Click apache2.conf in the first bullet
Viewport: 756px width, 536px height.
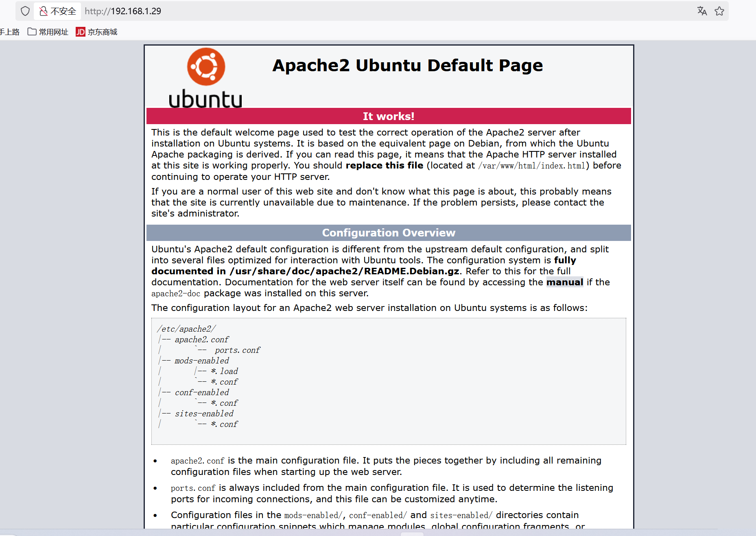[197, 461]
